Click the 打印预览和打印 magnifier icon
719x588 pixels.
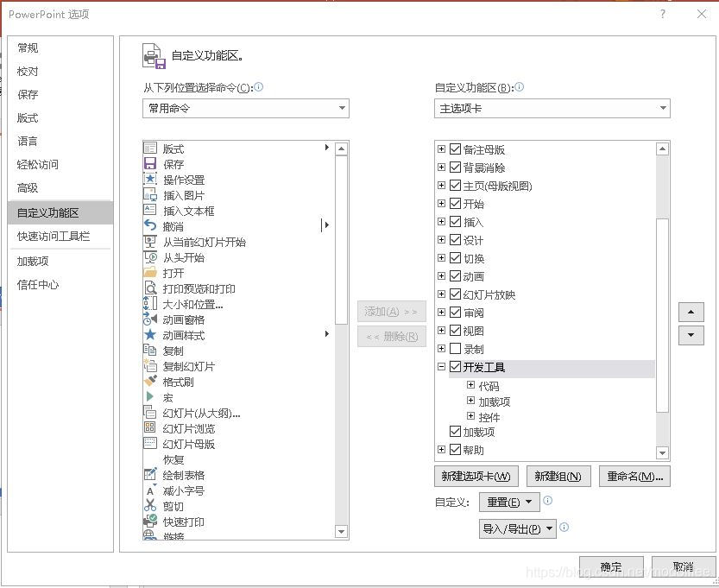(x=150, y=288)
